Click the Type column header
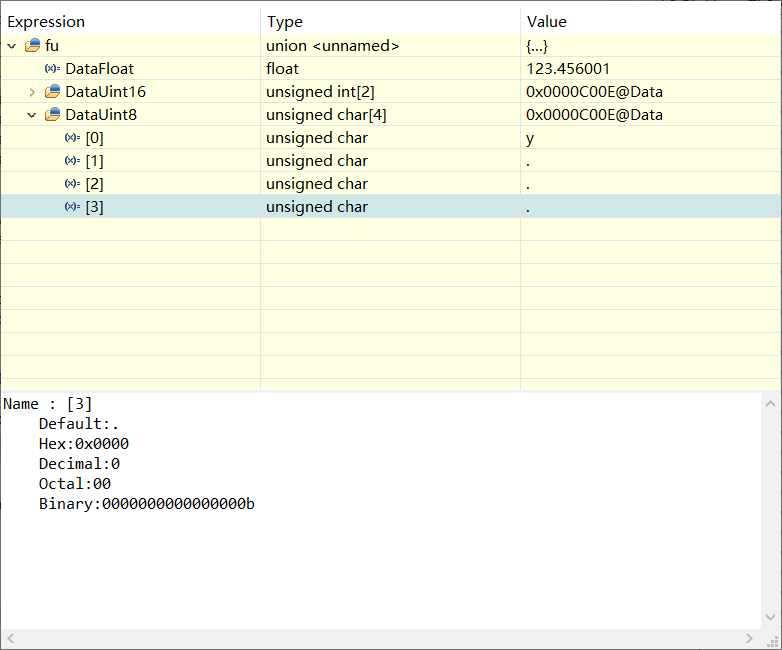This screenshot has height=650, width=782. [x=285, y=21]
